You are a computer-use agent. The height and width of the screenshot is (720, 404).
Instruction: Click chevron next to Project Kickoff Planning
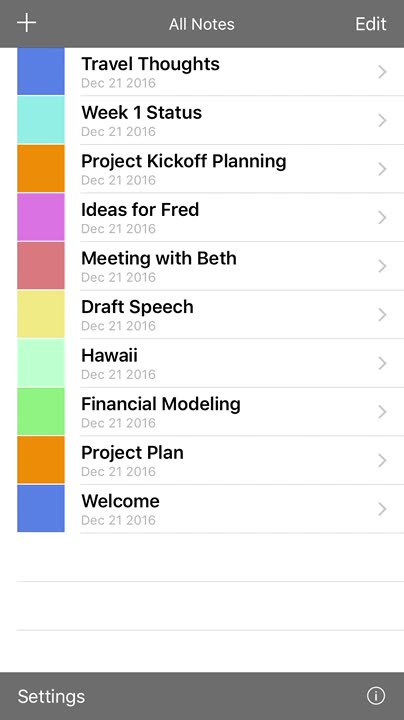coord(382,169)
